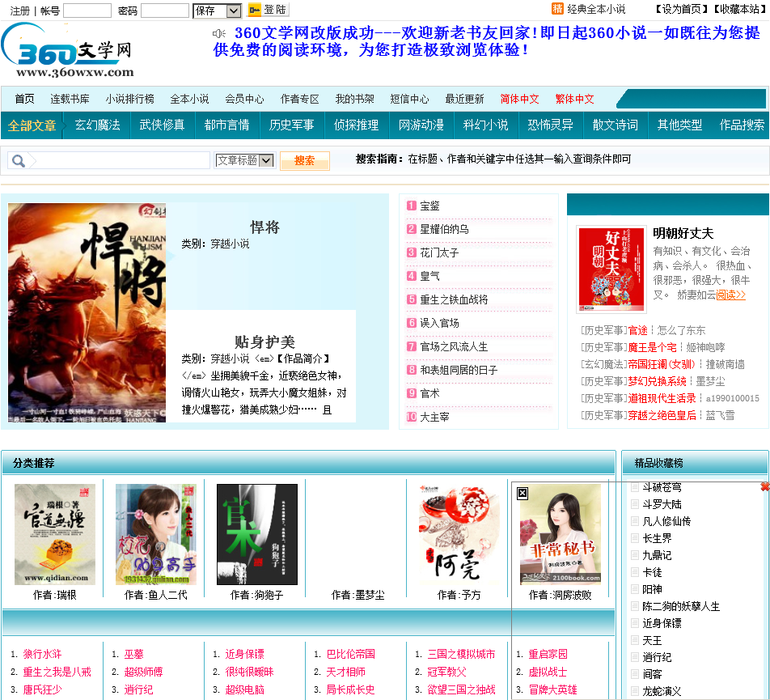Open 斗罗大陆 in 精品收藏榜

662,504
